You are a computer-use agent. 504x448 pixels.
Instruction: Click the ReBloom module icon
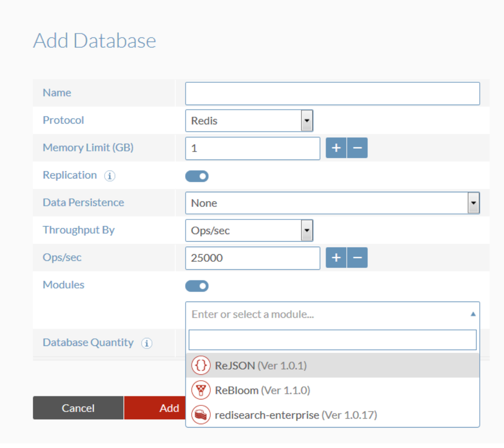point(201,390)
